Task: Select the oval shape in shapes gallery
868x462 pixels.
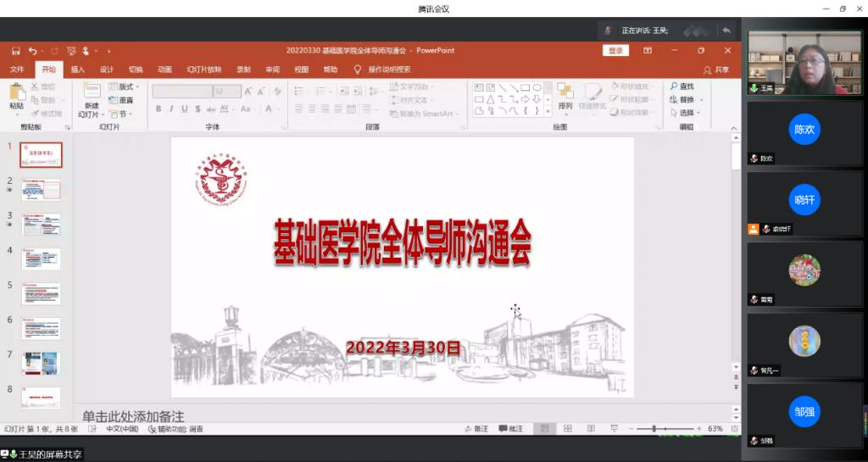Action: coord(537,87)
